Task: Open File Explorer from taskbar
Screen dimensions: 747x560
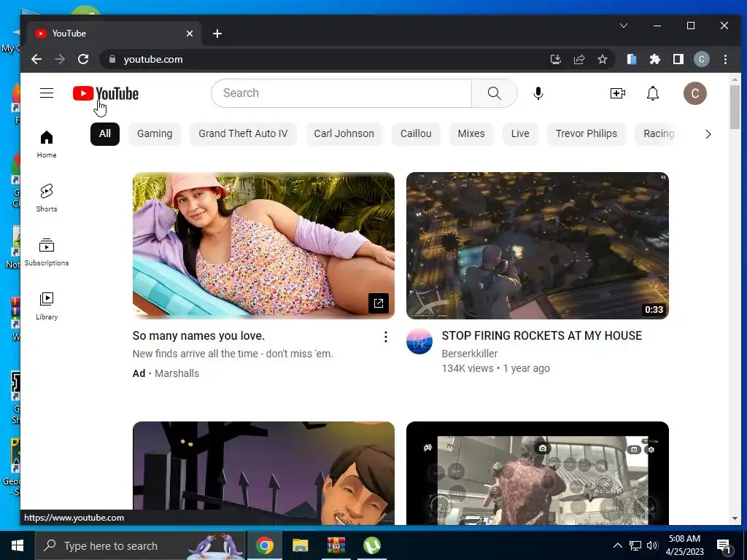Action: (300, 545)
